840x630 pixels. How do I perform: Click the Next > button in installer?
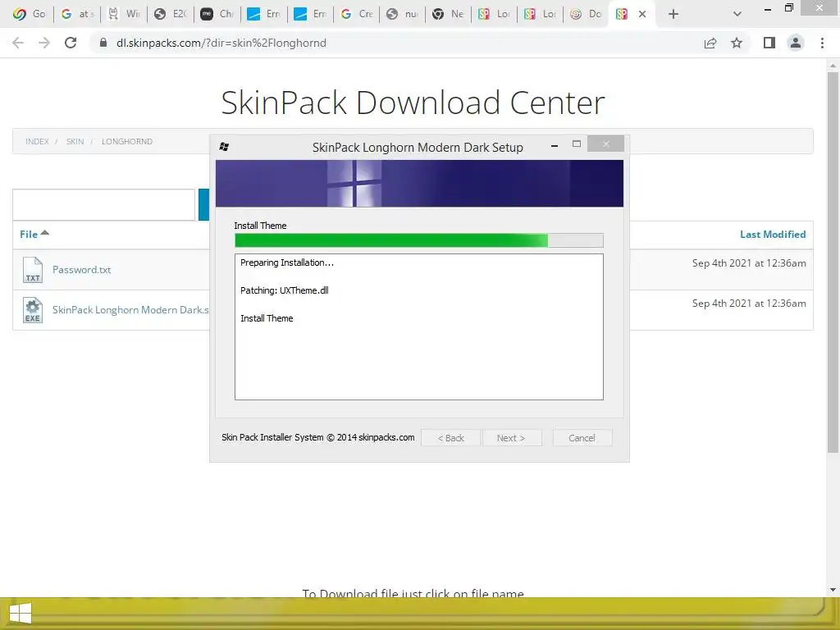pos(512,438)
